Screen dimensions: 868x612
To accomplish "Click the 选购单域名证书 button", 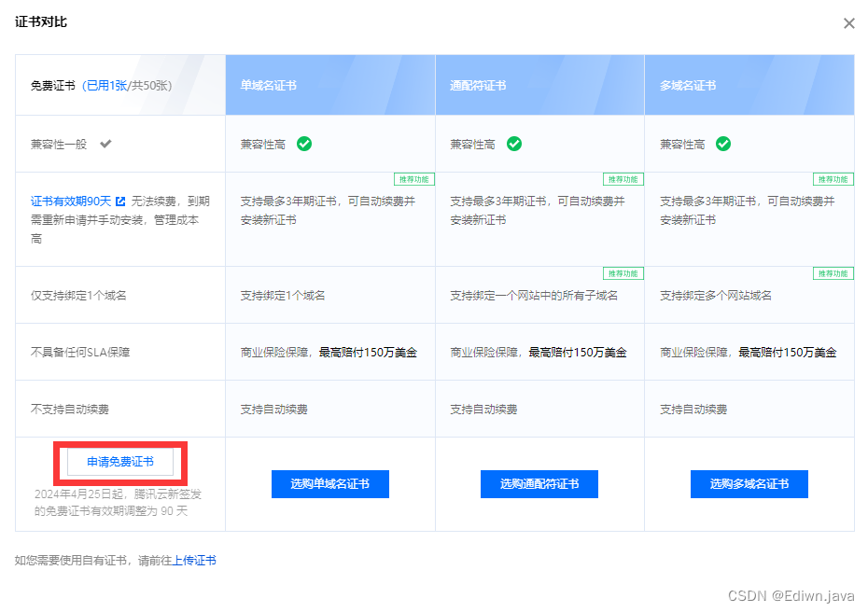I will pos(329,484).
